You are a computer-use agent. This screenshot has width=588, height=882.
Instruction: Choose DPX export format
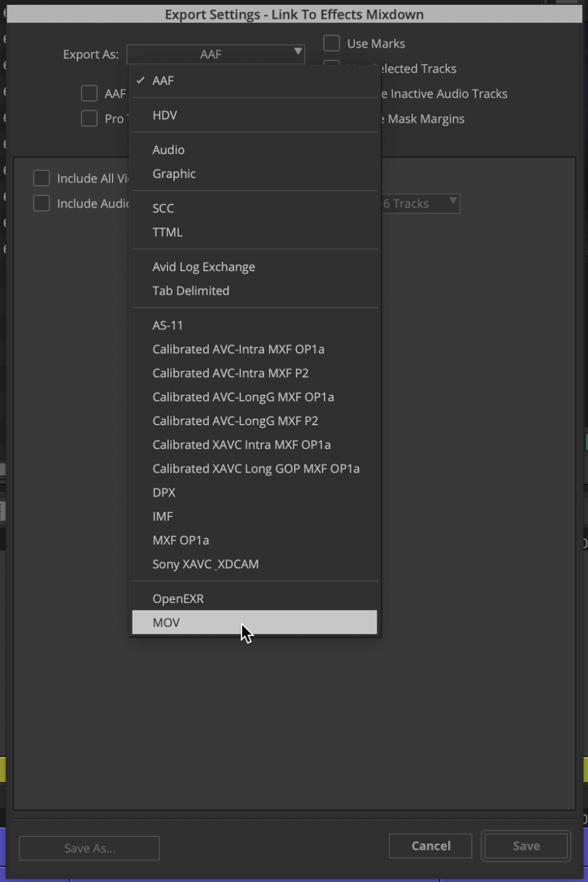click(x=254, y=492)
